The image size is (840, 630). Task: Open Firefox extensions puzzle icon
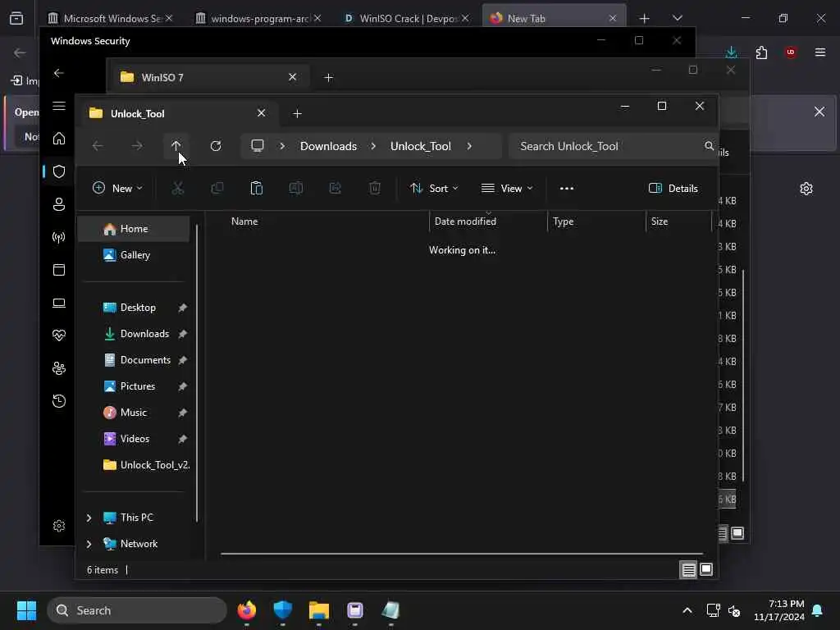pos(761,52)
